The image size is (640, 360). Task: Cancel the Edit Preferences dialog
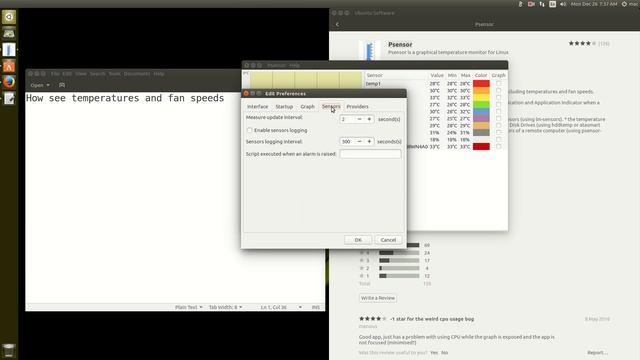click(x=388, y=240)
